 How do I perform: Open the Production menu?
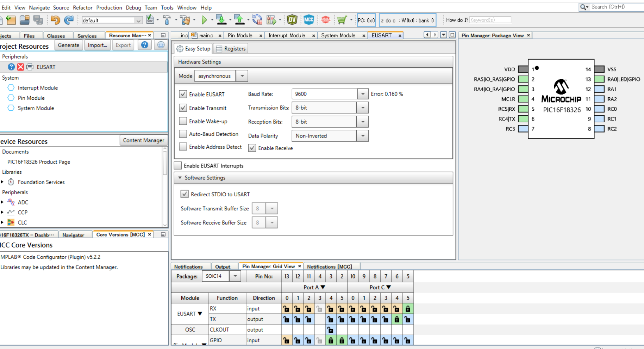[109, 7]
